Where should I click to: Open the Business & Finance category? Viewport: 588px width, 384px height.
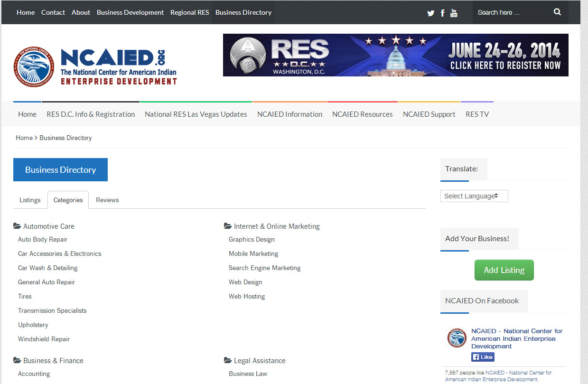(x=53, y=361)
